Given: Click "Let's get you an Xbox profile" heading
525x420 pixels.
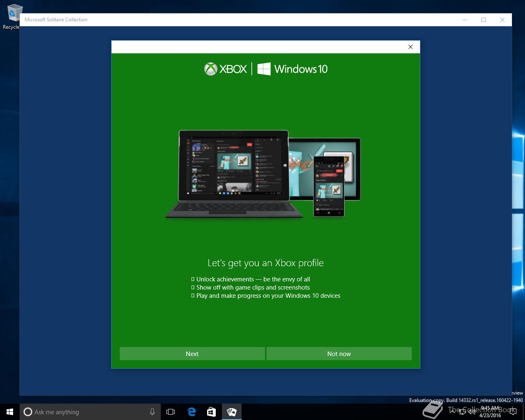Looking at the screenshot, I should click(265, 263).
